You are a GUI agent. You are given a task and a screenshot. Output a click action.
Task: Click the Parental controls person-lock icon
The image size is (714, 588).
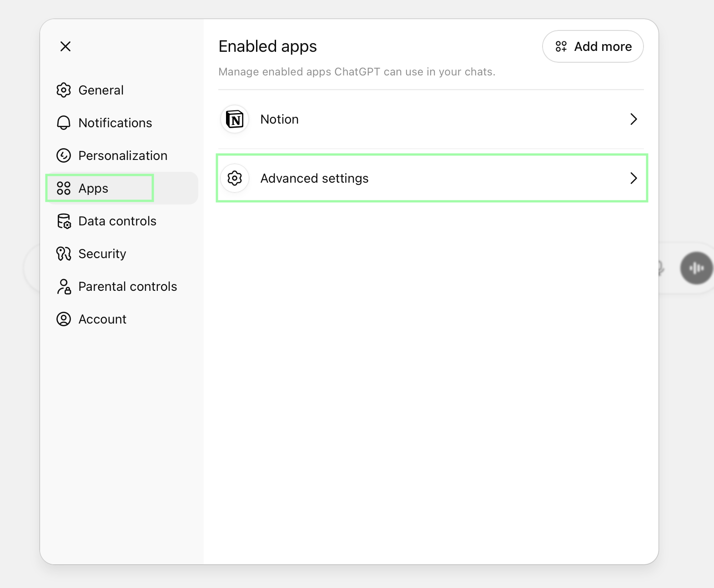tap(64, 287)
